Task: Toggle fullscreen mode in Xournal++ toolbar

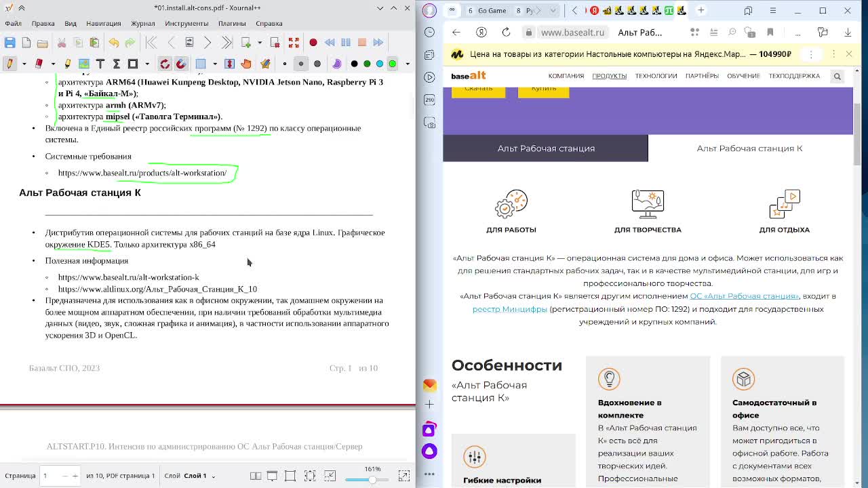Action: (x=294, y=43)
